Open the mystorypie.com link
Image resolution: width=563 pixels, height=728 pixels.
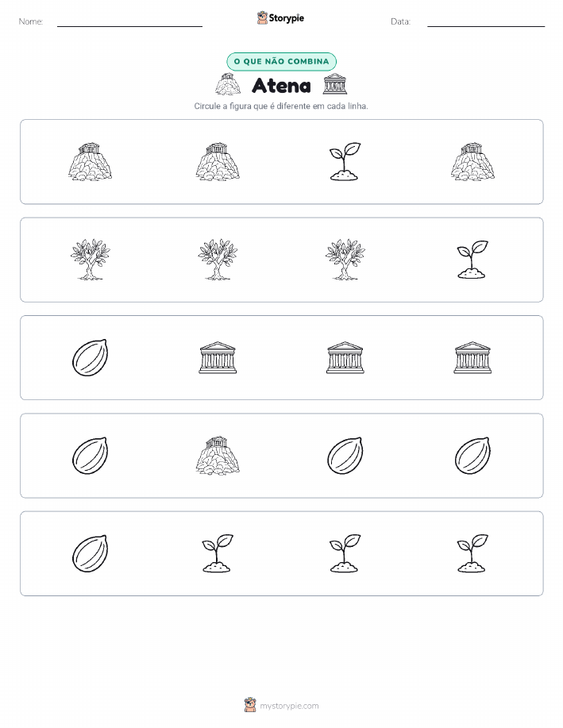(x=289, y=706)
